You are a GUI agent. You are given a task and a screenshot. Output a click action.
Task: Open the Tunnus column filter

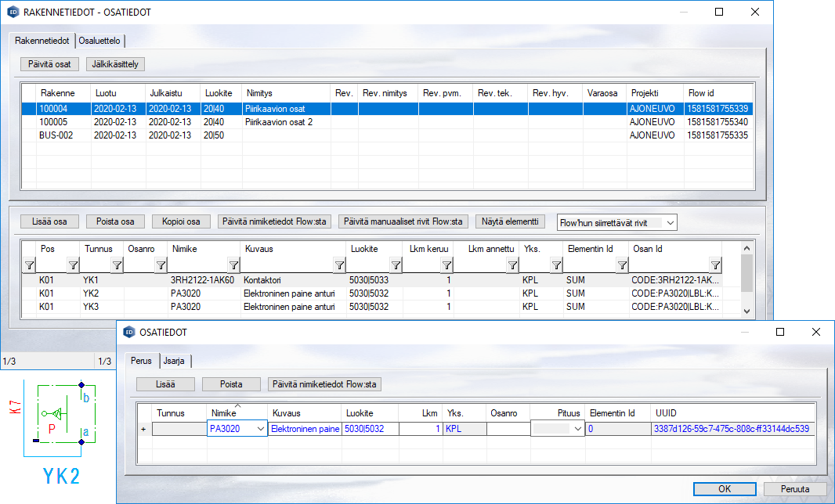pyautogui.click(x=116, y=265)
